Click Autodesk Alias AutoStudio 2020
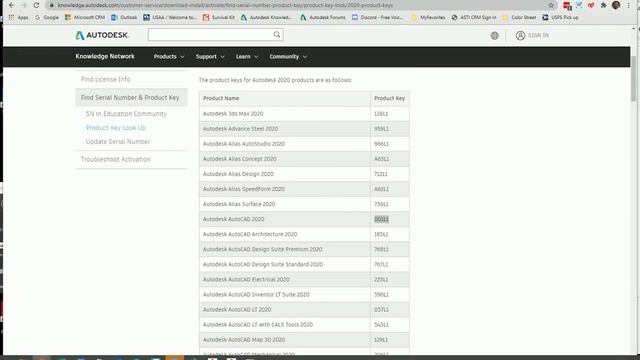 click(x=244, y=144)
